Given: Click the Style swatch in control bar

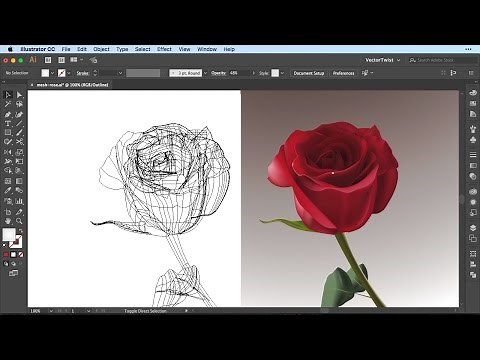Looking at the screenshot, I should coord(275,73).
